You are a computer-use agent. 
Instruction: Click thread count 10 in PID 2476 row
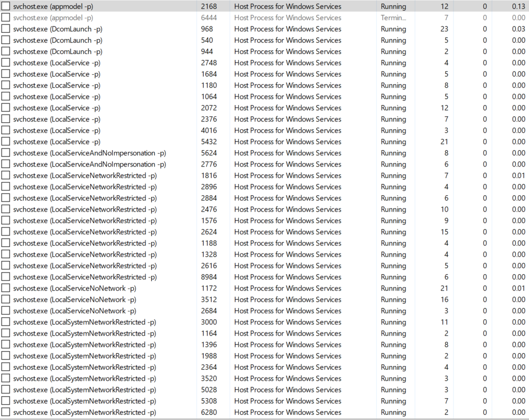pyautogui.click(x=444, y=209)
